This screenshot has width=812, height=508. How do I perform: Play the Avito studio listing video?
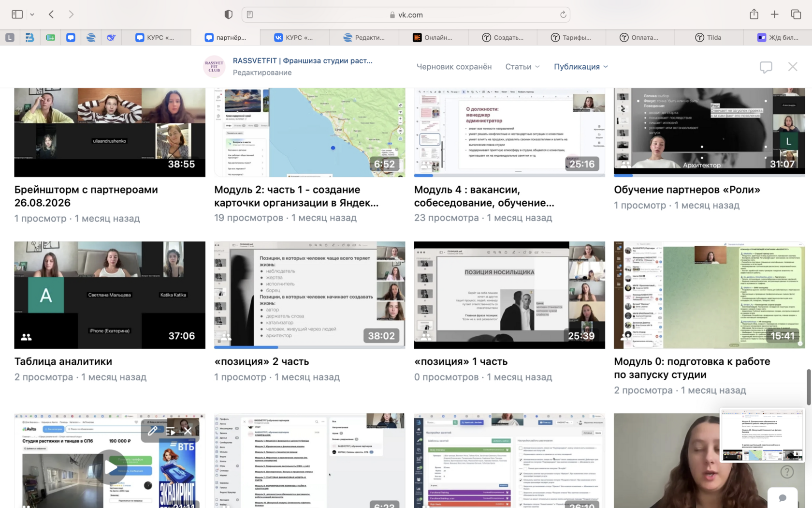coord(110,467)
